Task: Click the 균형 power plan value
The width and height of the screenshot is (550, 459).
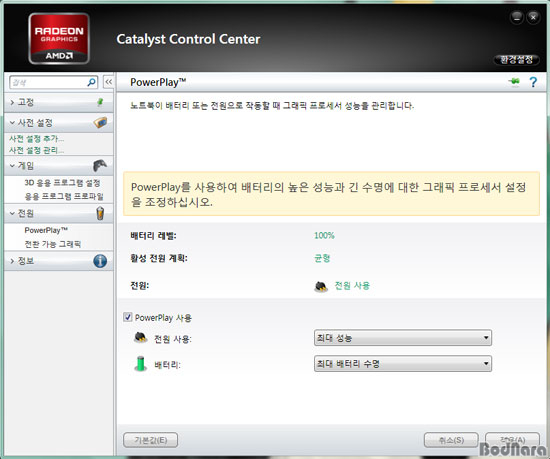Action: point(322,258)
